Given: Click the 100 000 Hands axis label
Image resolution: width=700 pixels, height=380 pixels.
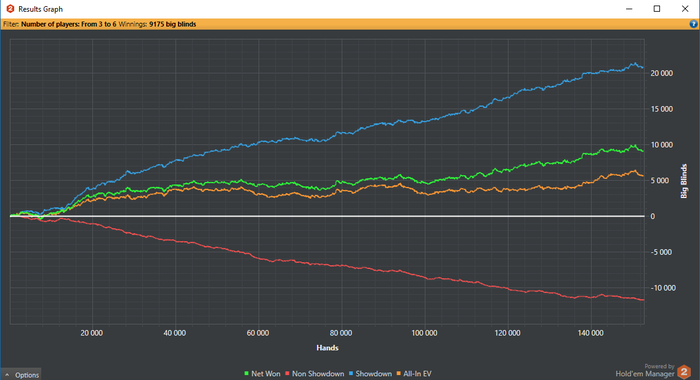Looking at the screenshot, I should [x=424, y=333].
